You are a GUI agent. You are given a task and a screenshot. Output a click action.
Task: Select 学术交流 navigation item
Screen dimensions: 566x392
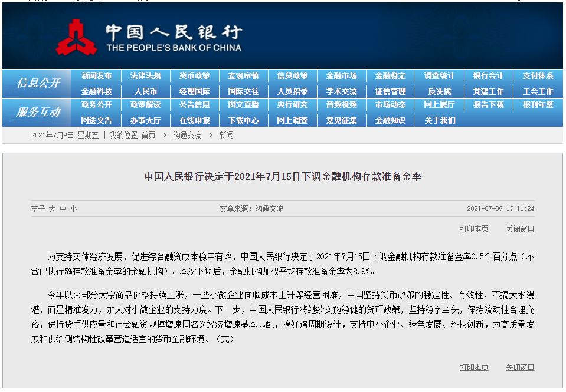point(342,91)
